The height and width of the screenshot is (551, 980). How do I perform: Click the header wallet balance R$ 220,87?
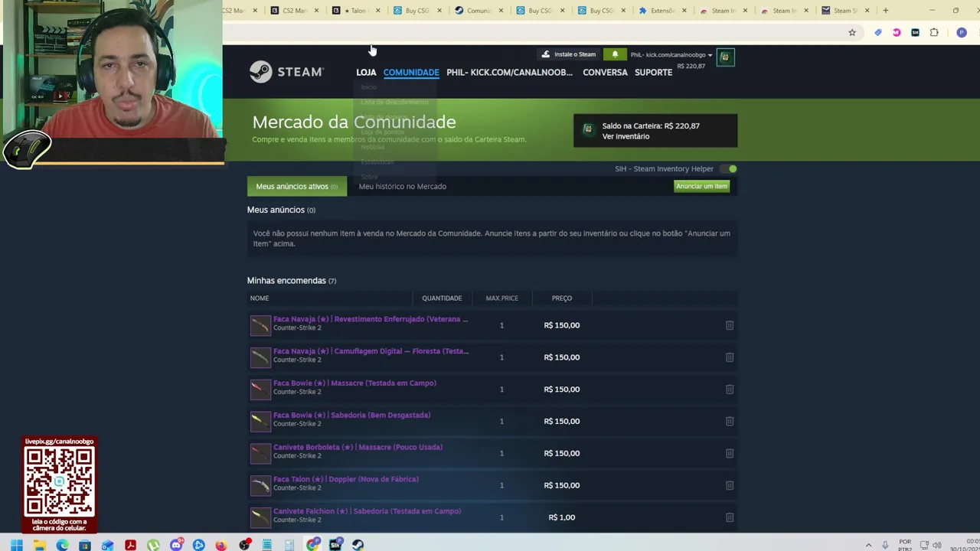[x=691, y=66]
